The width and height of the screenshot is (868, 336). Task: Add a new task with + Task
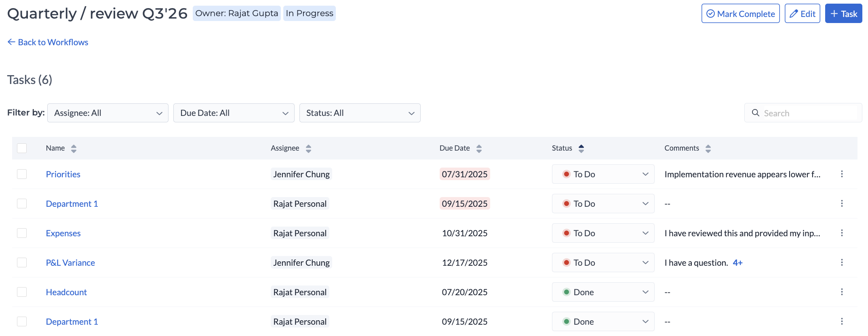click(843, 14)
